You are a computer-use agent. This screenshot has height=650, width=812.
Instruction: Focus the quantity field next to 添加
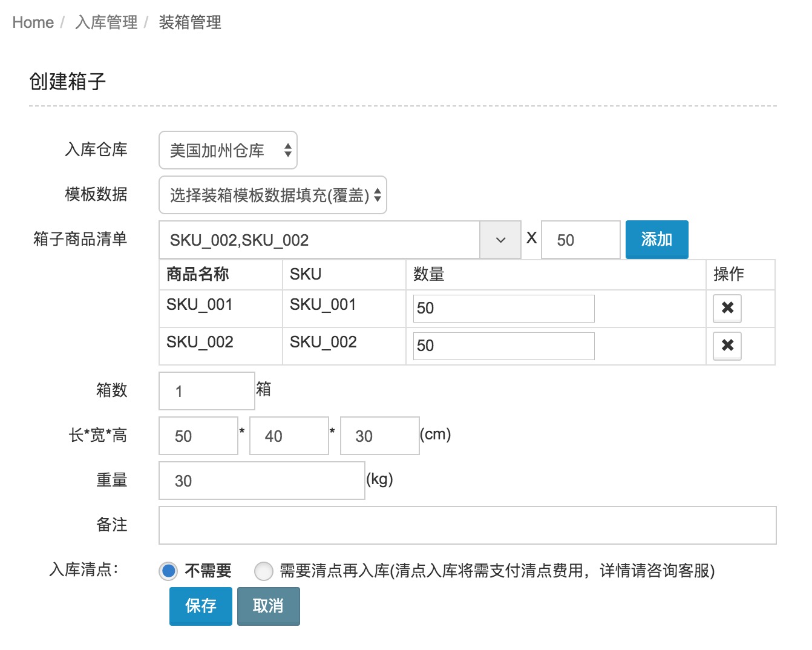580,240
